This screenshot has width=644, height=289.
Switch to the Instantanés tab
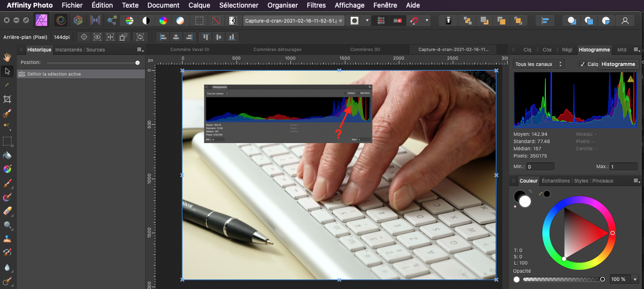click(x=68, y=50)
